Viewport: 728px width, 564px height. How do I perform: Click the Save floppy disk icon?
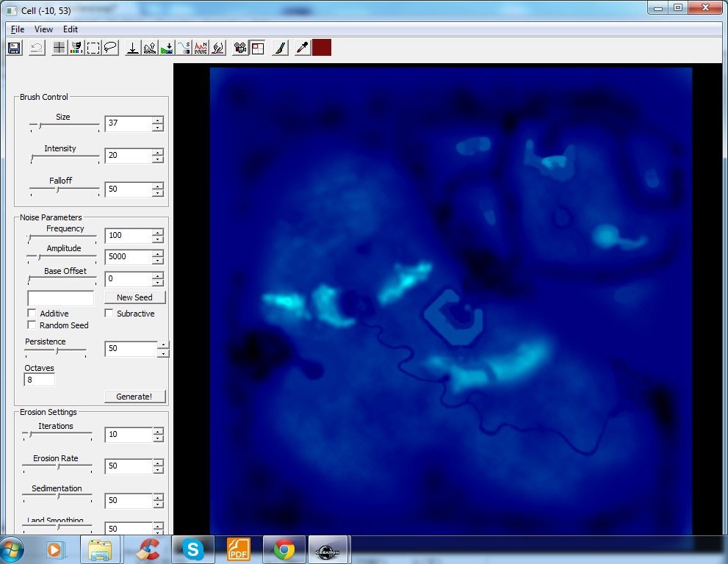point(13,48)
